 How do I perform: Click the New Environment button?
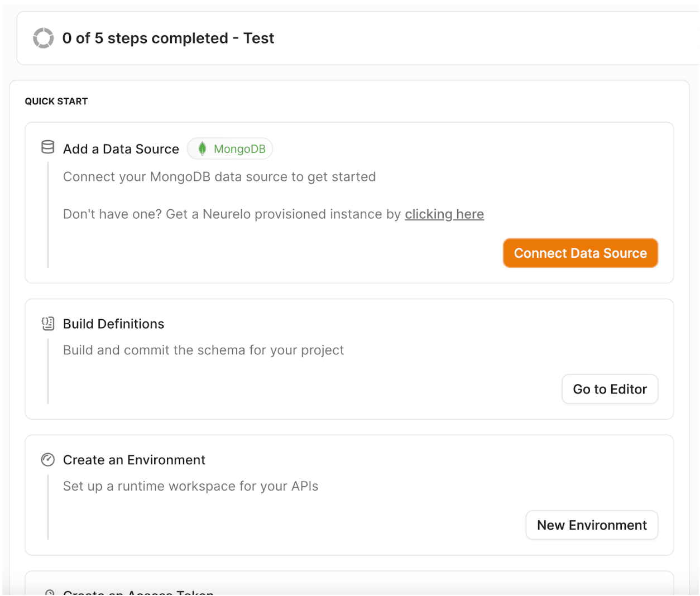(x=592, y=525)
